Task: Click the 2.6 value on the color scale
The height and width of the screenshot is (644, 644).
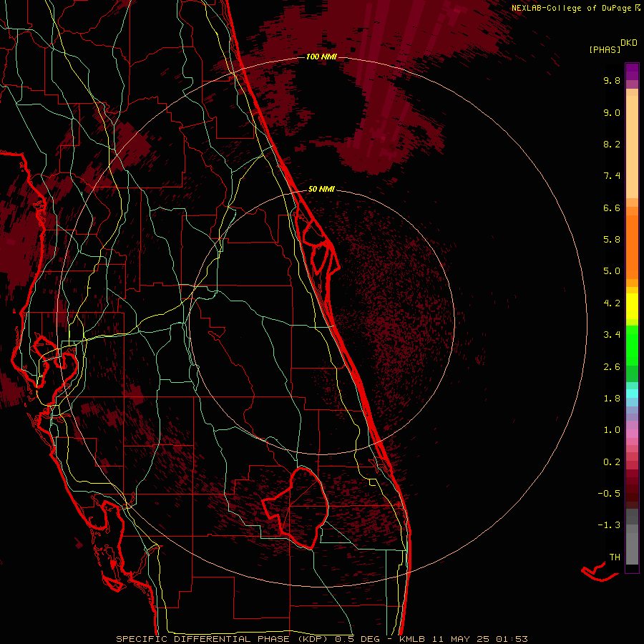Action: pyautogui.click(x=612, y=367)
